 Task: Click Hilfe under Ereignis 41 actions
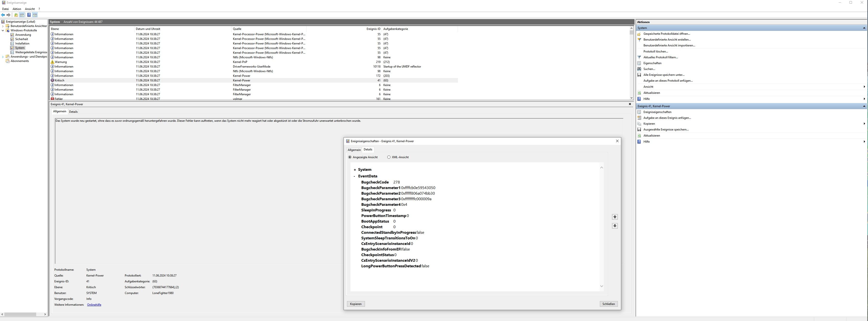pyautogui.click(x=646, y=142)
